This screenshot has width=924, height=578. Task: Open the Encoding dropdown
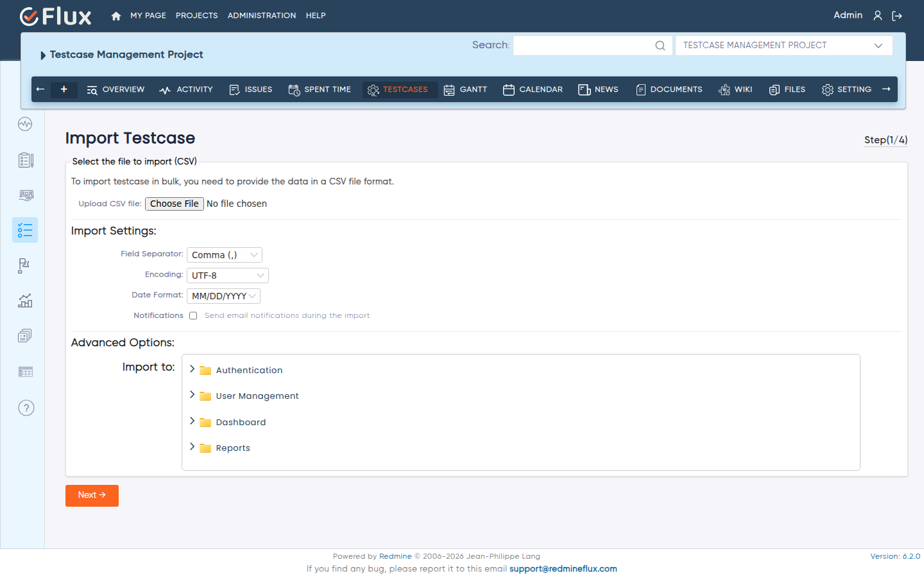(227, 276)
